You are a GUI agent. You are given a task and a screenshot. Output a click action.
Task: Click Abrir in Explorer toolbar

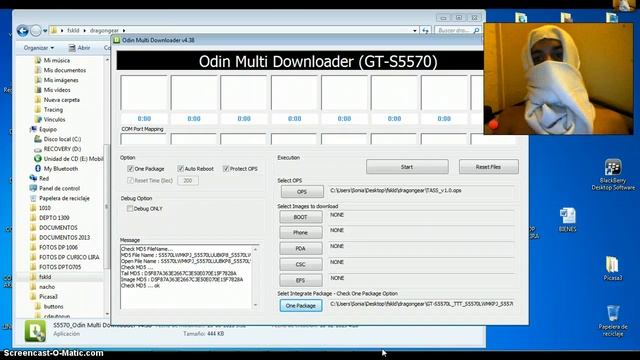[x=79, y=48]
